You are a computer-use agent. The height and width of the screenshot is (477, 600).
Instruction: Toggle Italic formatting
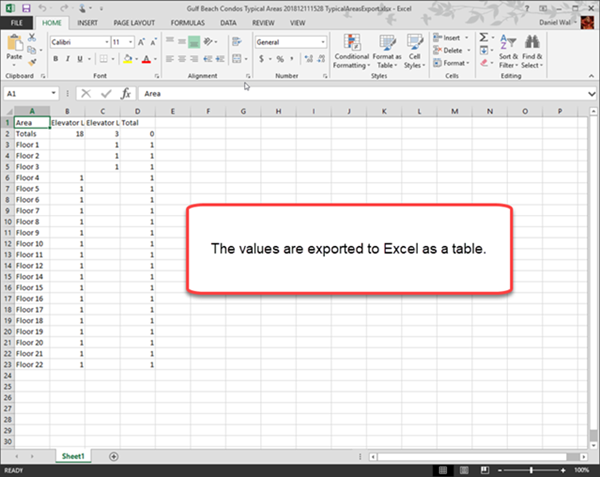(68, 59)
